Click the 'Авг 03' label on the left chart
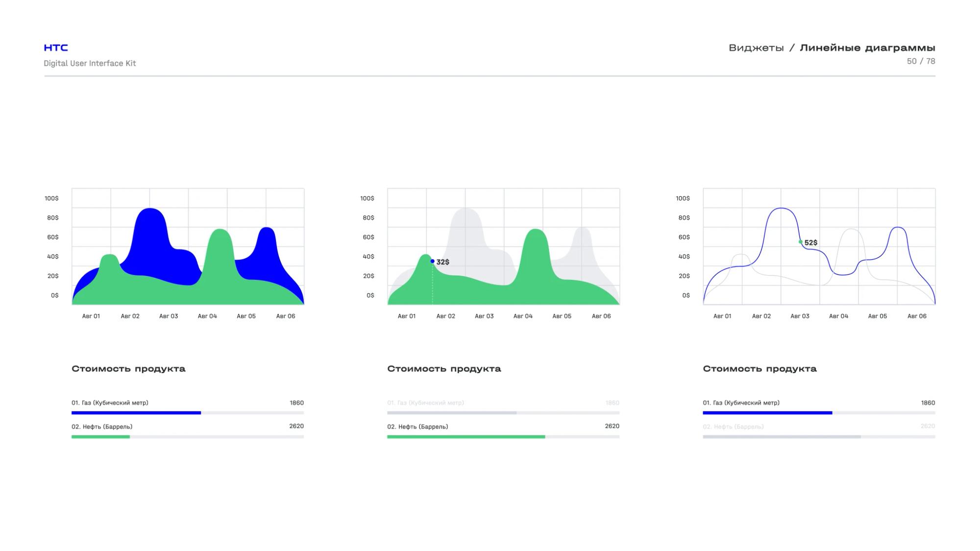This screenshot has width=980, height=551. (169, 316)
